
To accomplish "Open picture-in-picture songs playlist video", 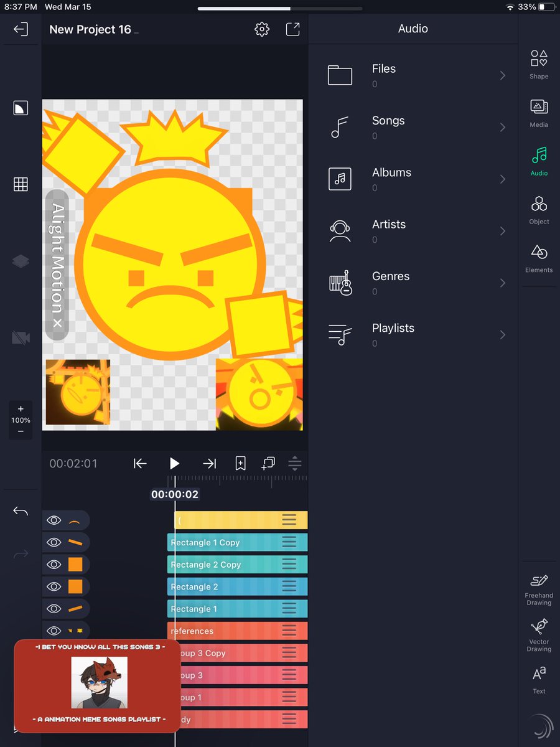I will coord(97,686).
